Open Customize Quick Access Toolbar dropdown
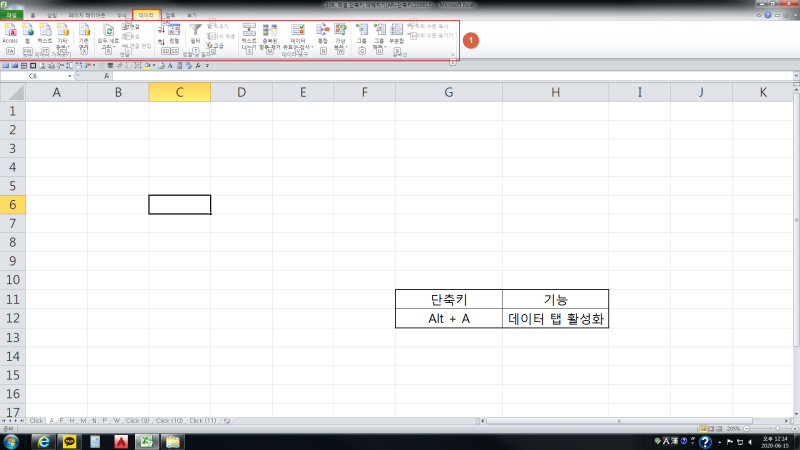The width and height of the screenshot is (800, 450). (x=207, y=65)
